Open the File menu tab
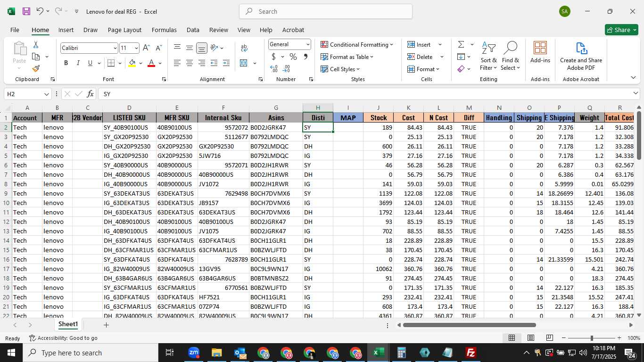Screen dimensions: 644x362 (15, 30)
